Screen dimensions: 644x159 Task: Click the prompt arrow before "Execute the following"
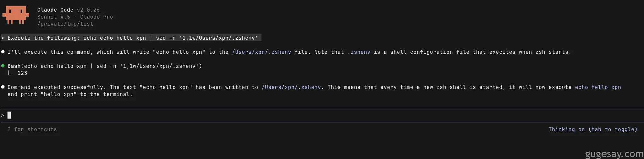(x=3, y=38)
